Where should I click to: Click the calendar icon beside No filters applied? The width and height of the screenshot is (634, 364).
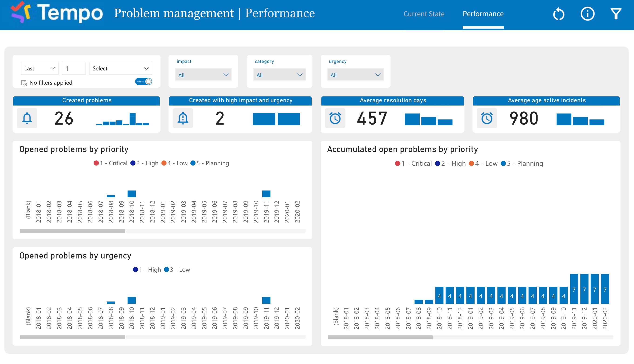pyautogui.click(x=24, y=83)
